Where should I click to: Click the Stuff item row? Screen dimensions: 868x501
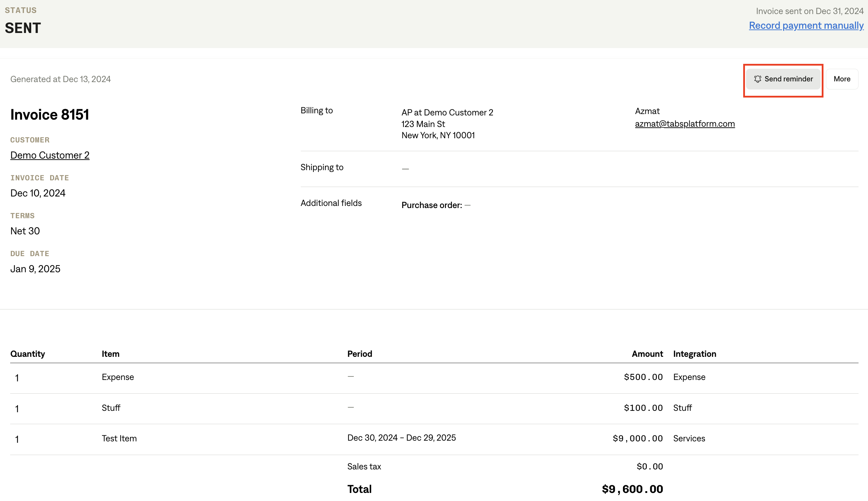click(x=111, y=408)
